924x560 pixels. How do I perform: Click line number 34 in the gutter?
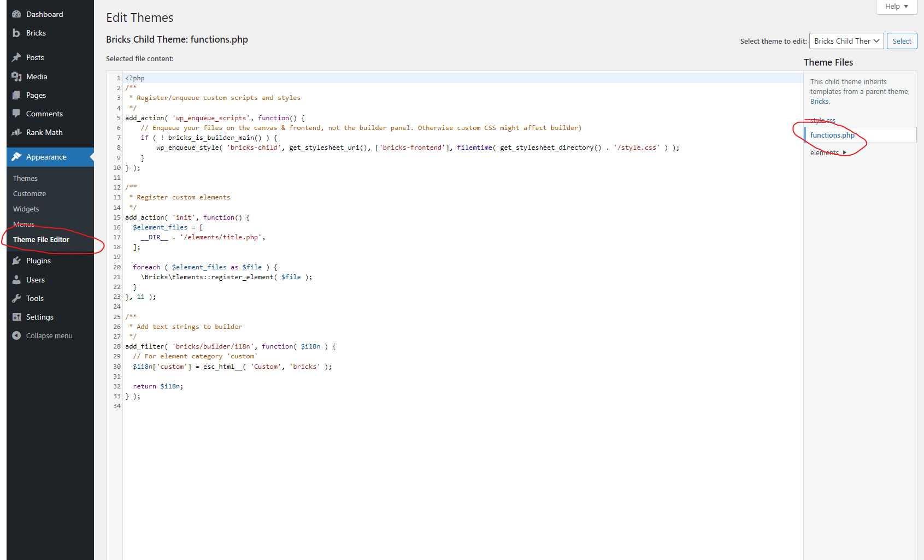[x=117, y=406]
